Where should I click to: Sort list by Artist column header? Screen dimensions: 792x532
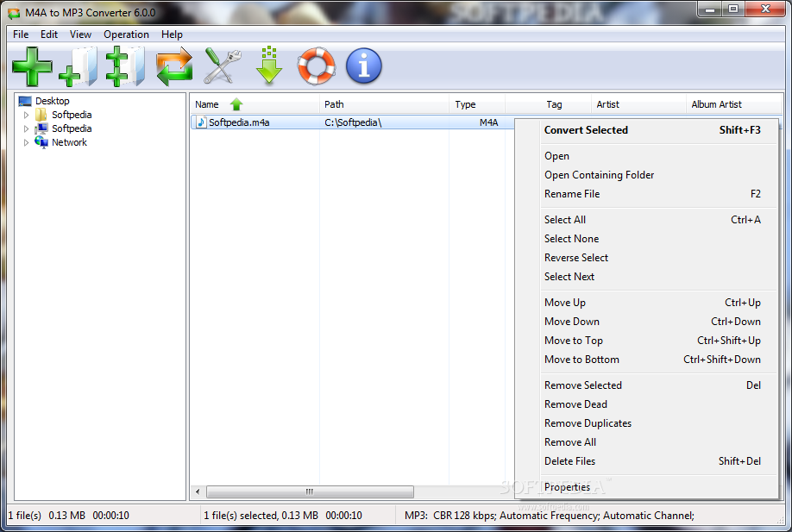(638, 104)
